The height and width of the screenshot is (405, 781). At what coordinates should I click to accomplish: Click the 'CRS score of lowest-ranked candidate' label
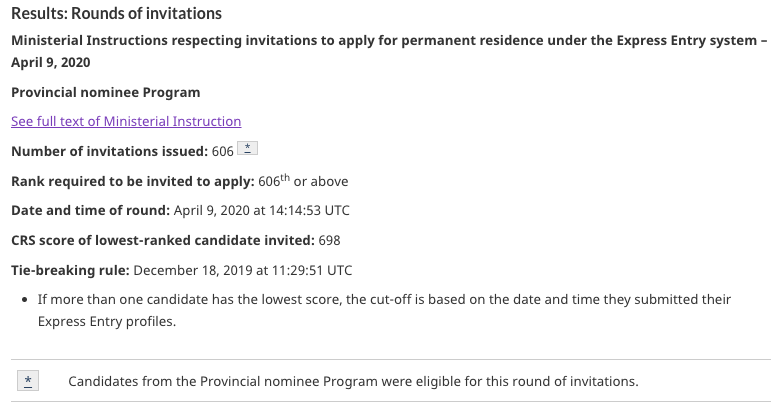click(x=160, y=240)
